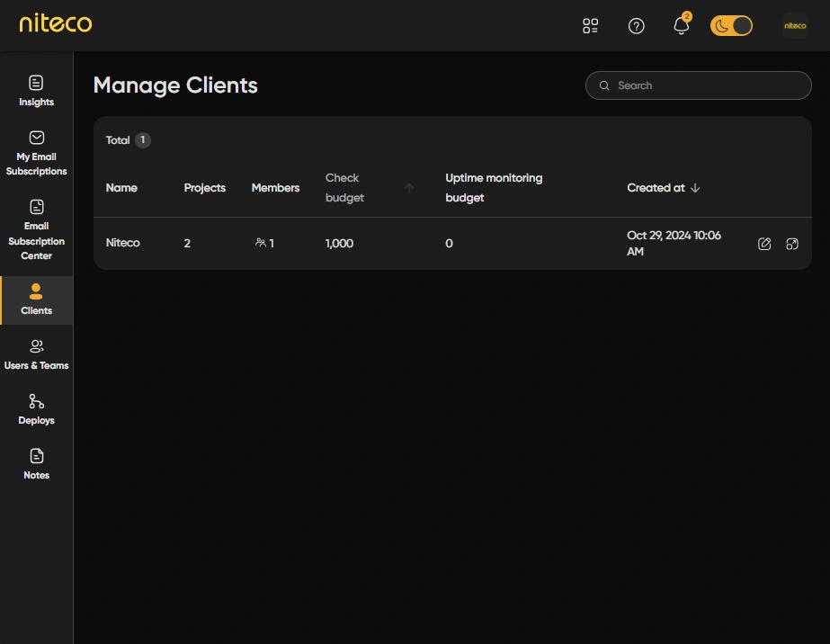Open My Email Subscriptions in sidebar
Screen dimensions: 830x644
(x=37, y=153)
